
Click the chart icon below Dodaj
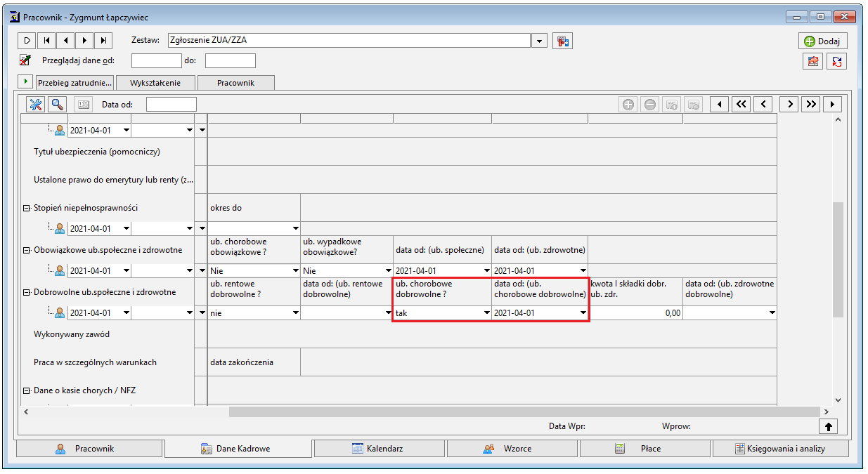tap(813, 61)
